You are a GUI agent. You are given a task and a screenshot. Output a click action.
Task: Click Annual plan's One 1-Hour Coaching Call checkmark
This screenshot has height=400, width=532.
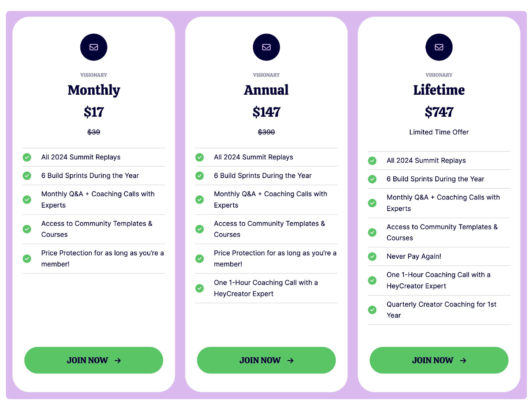click(x=200, y=288)
